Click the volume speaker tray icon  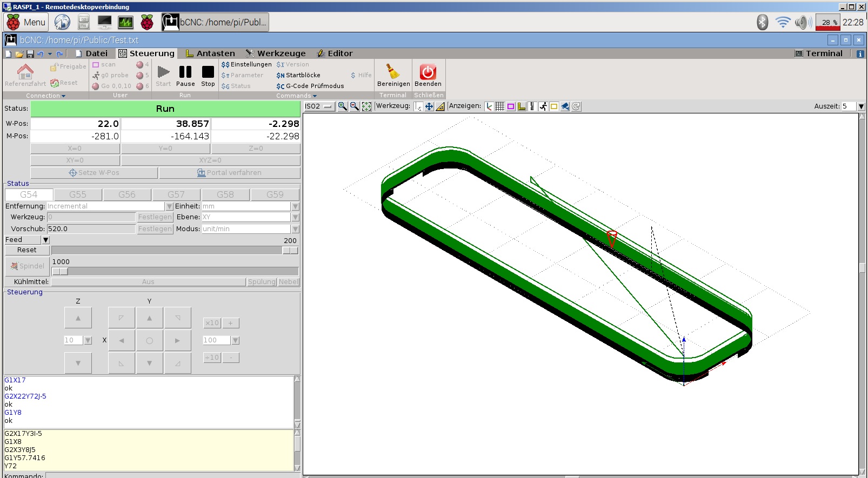803,22
